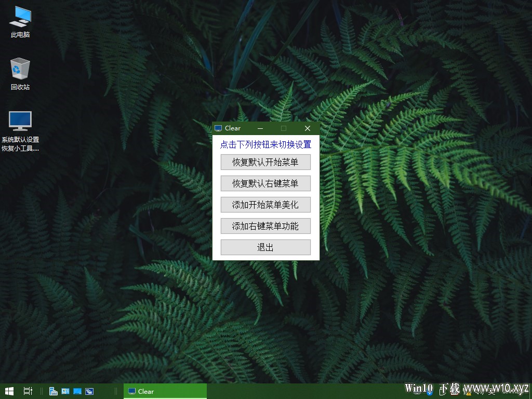Open the Windows Start menu
The width and height of the screenshot is (532, 399).
tap(9, 391)
